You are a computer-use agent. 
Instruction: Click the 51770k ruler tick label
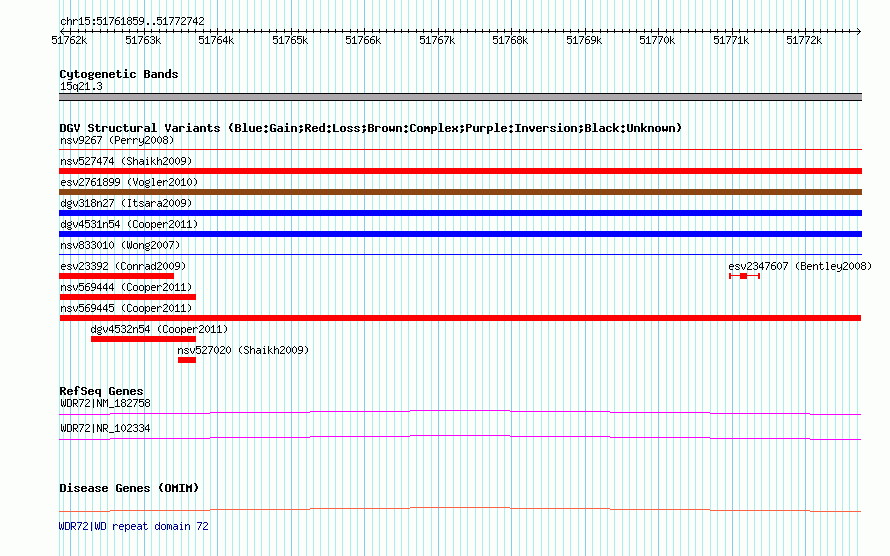click(657, 40)
